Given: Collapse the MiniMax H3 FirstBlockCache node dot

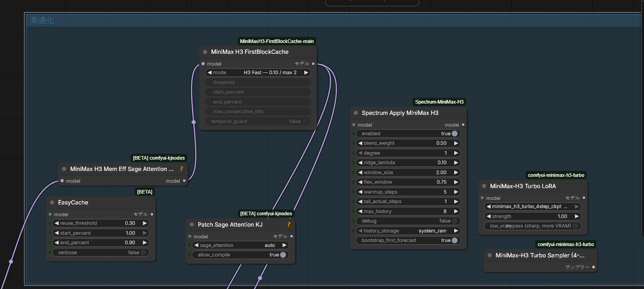Looking at the screenshot, I should click(x=205, y=52).
